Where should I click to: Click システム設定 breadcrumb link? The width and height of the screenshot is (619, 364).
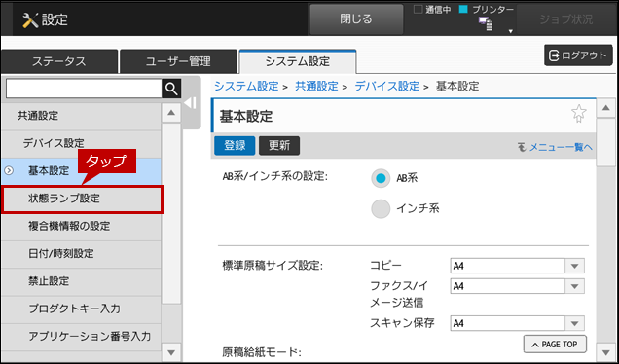246,86
